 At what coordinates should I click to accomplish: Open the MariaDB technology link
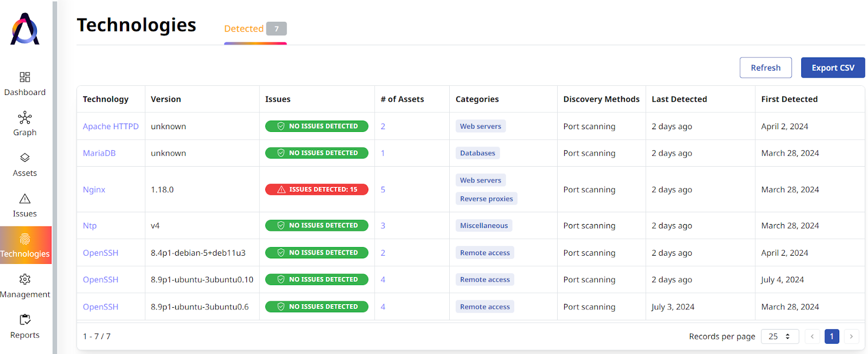tap(99, 153)
